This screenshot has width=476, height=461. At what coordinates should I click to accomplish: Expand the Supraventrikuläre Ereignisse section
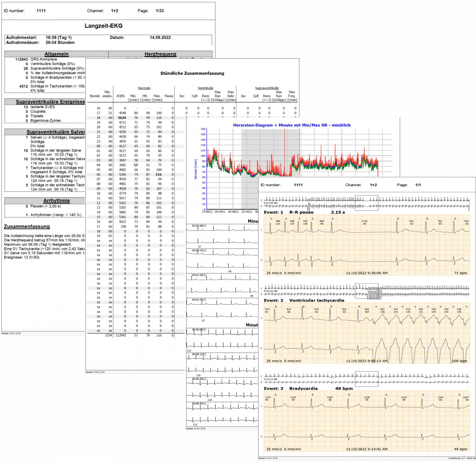click(x=50, y=101)
